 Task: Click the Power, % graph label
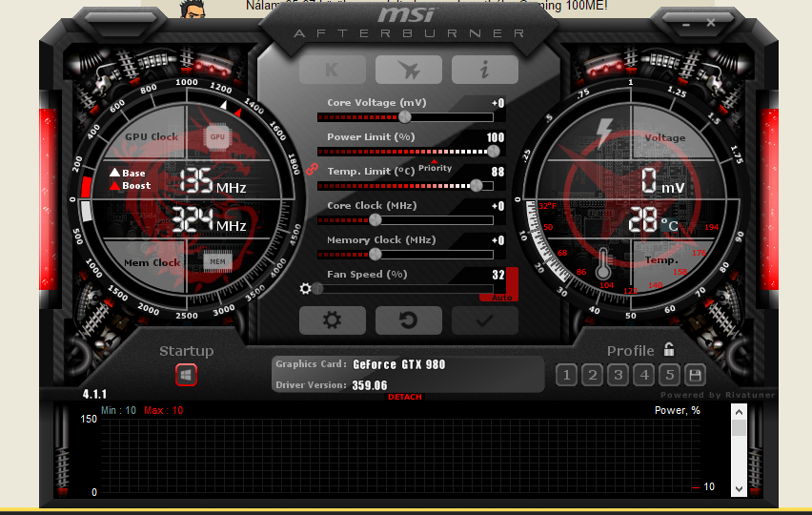click(x=678, y=410)
